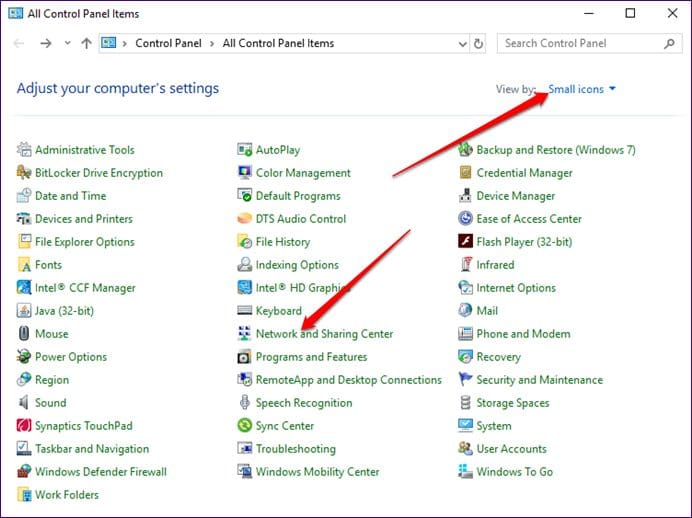Open the Sound speaker icon
692x518 pixels.
click(24, 402)
